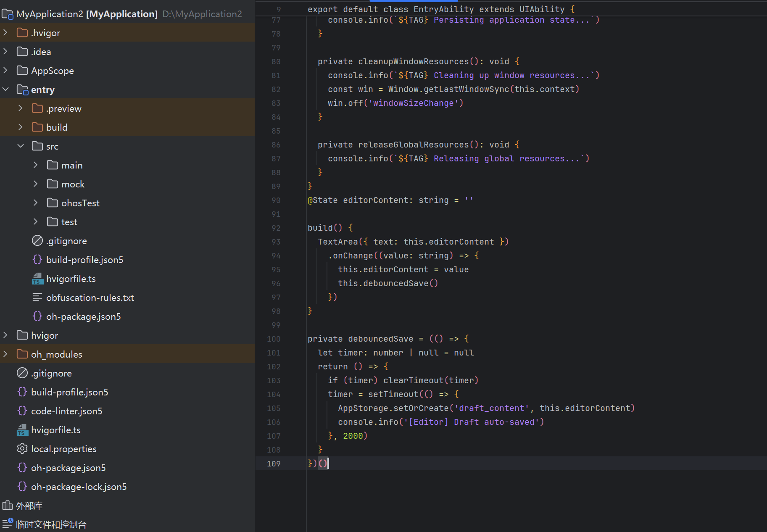Click the build folder icon

[37, 127]
